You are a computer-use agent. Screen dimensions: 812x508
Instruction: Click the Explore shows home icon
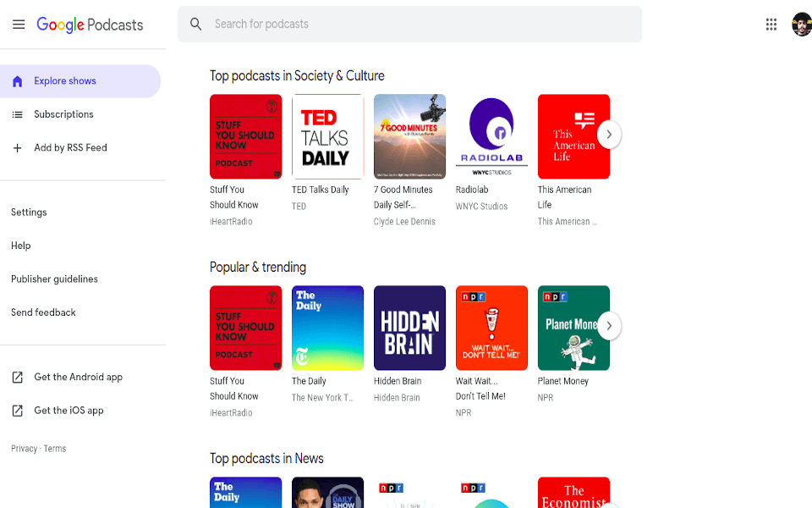(x=17, y=81)
